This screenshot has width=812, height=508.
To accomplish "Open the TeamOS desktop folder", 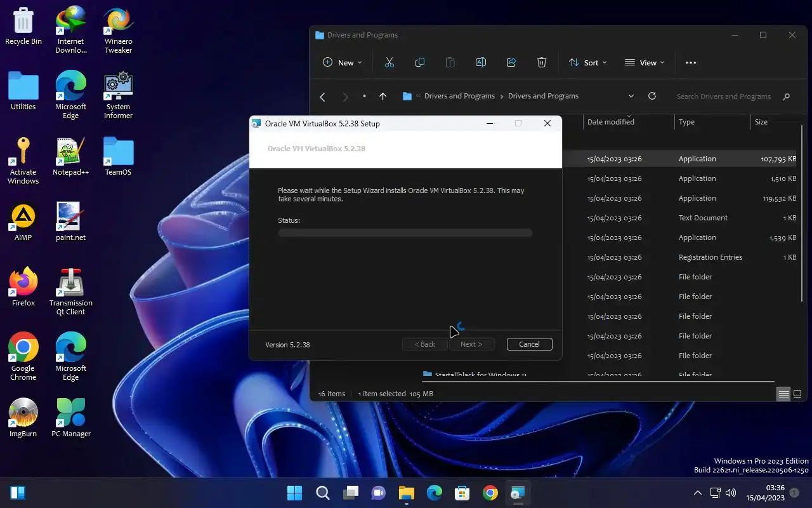I will tap(119, 157).
